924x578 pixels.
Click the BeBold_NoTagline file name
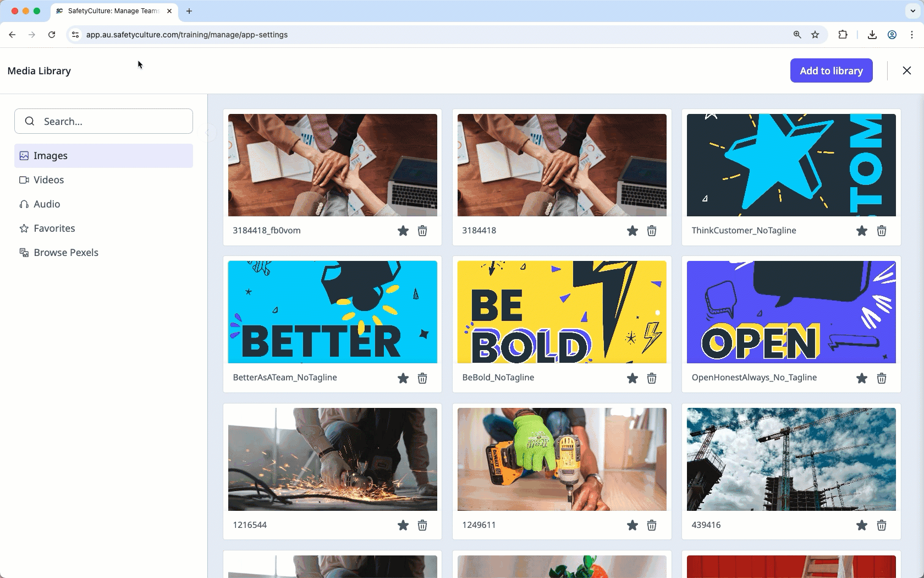[498, 378]
